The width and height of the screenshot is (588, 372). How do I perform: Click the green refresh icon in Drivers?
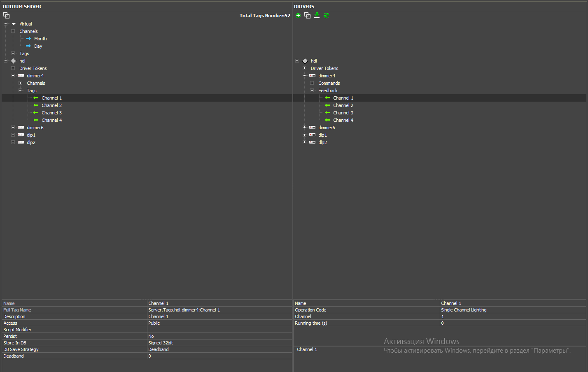(x=326, y=15)
